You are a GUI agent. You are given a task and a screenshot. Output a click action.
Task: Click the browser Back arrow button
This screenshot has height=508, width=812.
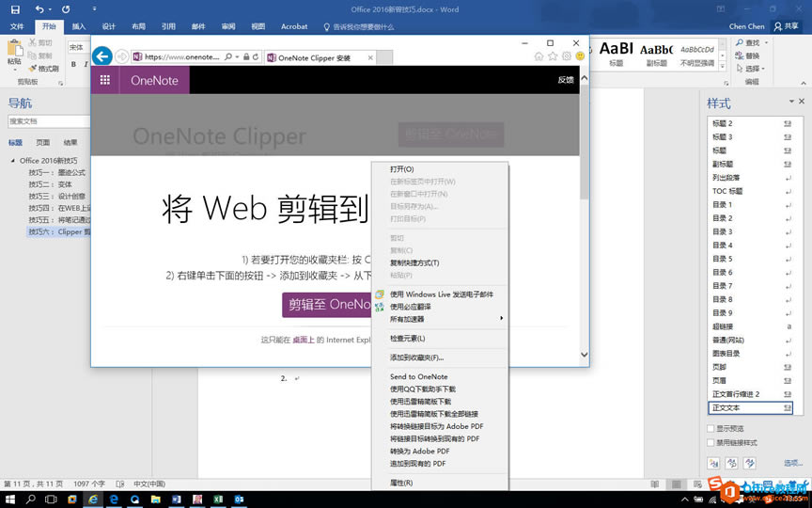(102, 56)
